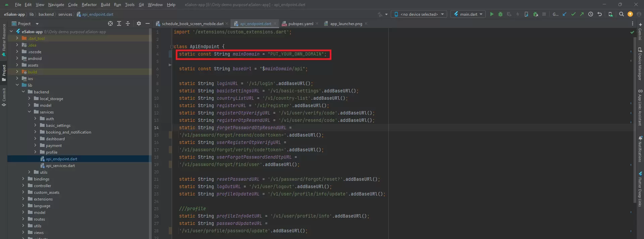Open api_services.dart in project tree
The height and width of the screenshot is (239, 644).
point(60,166)
